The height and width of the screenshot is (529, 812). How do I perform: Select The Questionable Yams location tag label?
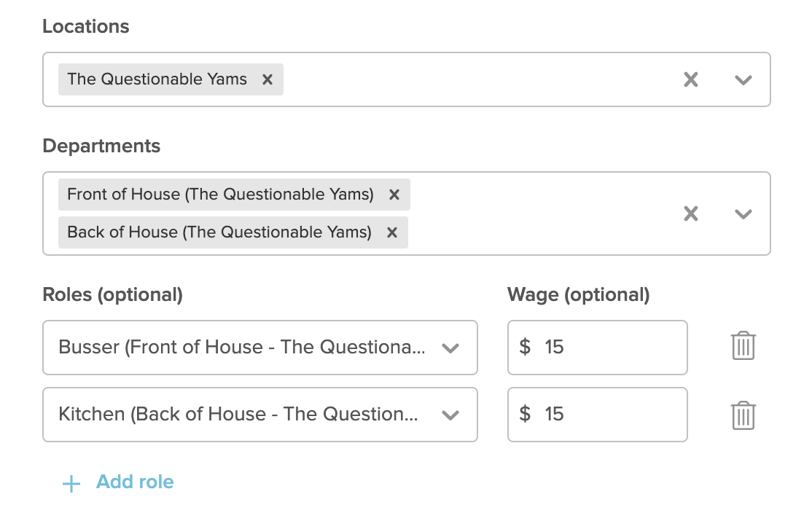pyautogui.click(x=157, y=79)
